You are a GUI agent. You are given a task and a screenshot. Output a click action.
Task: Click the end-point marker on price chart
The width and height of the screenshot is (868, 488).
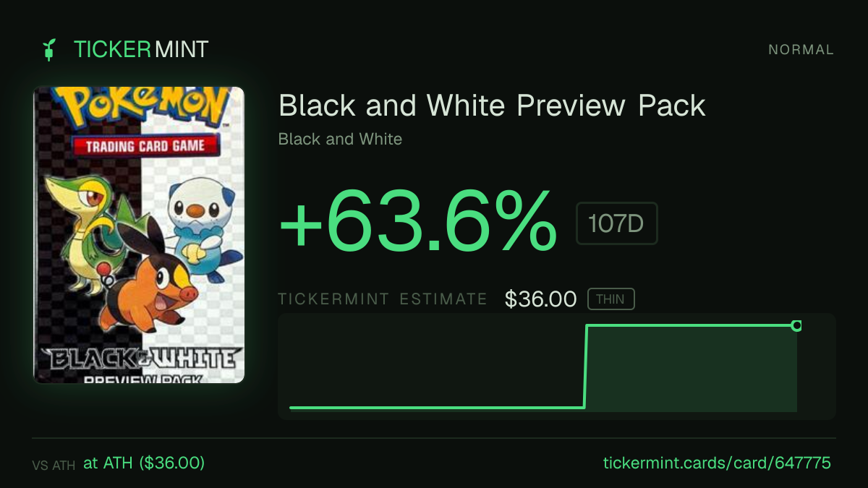pyautogui.click(x=796, y=326)
